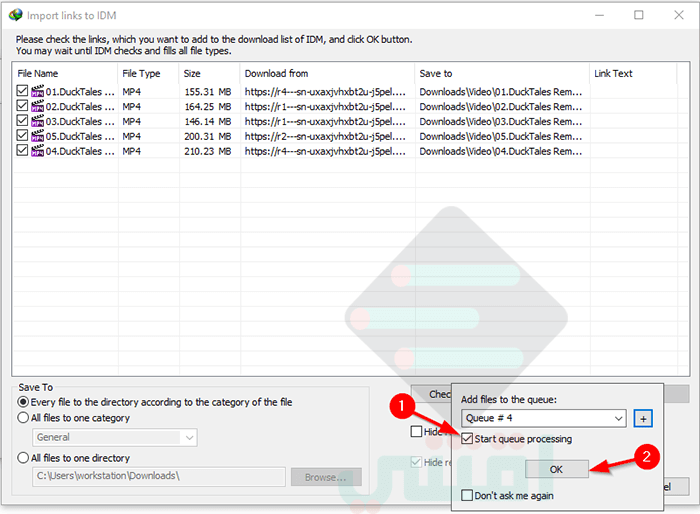Click video file icon of 05.DuckTales row
The width and height of the screenshot is (700, 514).
(38, 136)
